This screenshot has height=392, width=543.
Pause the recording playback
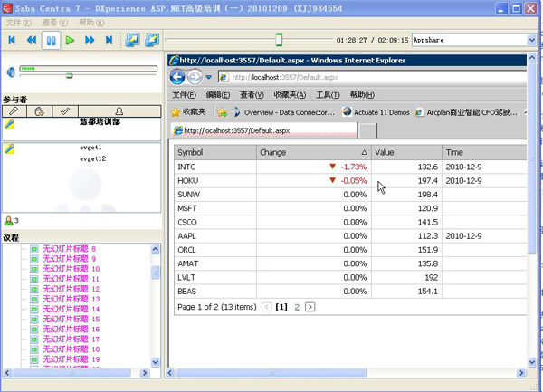tap(51, 41)
